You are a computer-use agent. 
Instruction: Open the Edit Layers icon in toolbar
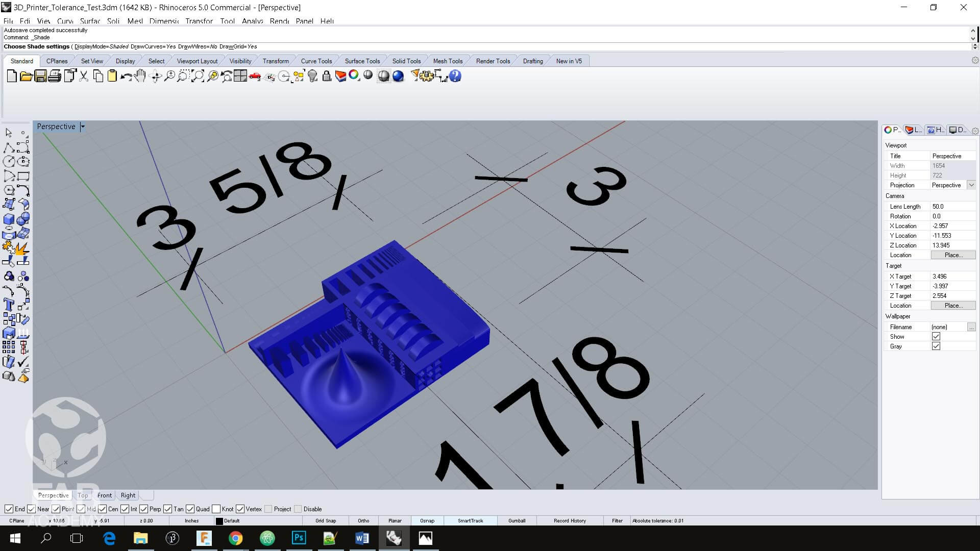(340, 77)
